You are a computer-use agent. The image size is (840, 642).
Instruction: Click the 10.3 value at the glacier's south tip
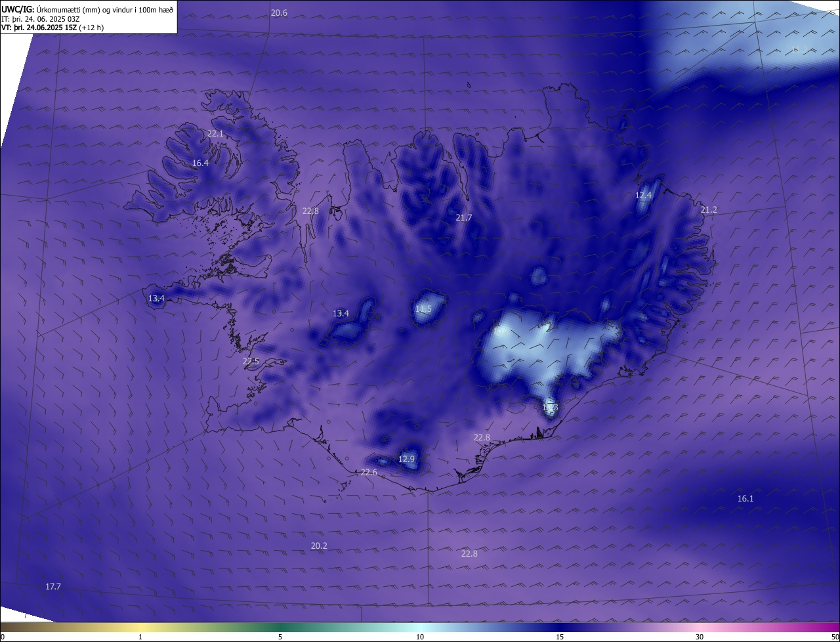click(550, 408)
